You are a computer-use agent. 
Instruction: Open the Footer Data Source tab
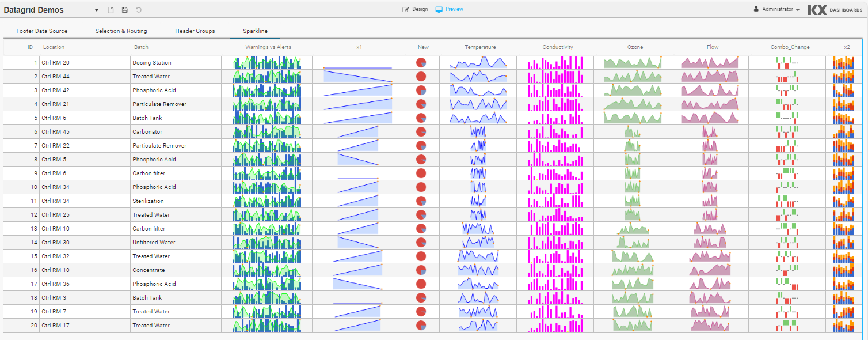[42, 31]
